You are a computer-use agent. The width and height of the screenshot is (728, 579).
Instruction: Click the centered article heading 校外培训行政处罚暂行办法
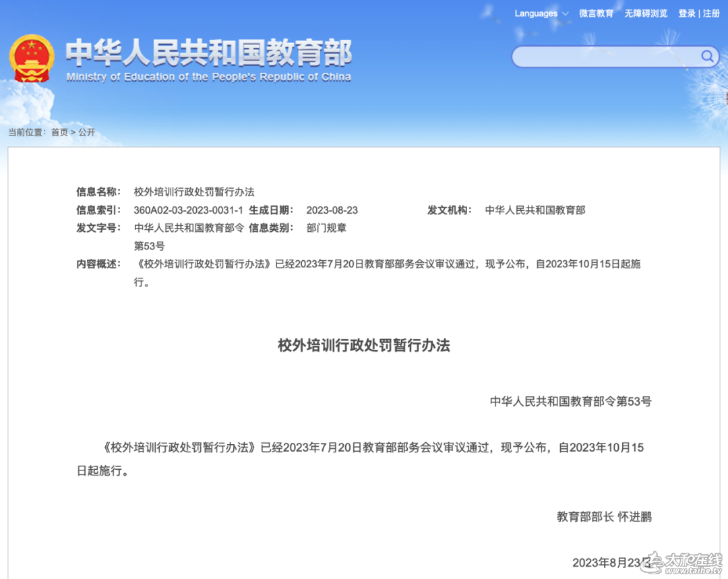click(364, 346)
